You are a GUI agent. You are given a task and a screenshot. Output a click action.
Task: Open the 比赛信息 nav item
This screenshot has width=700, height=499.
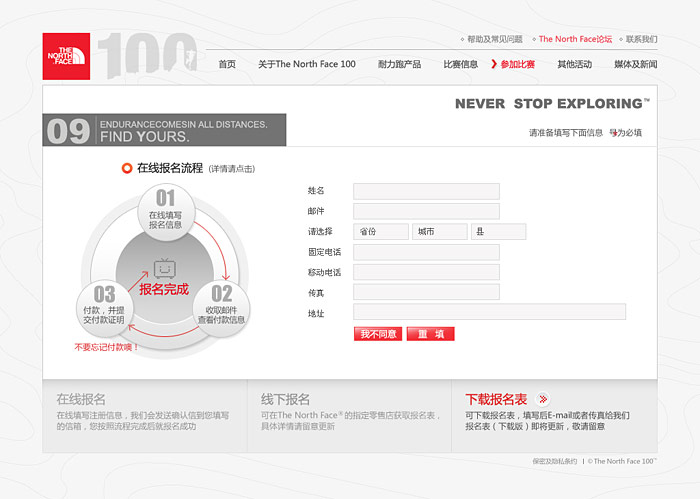[461, 64]
